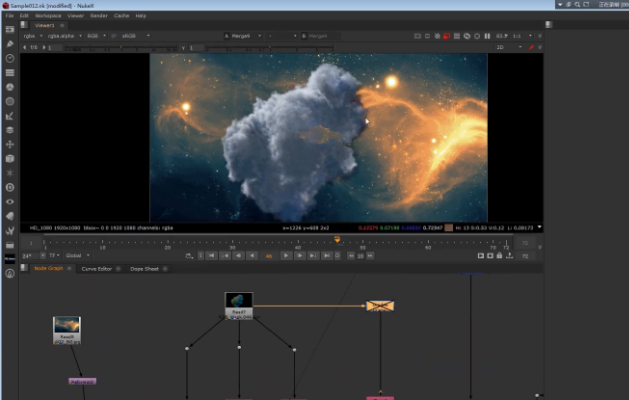Switch to the Dope Sheet tab
Image resolution: width=629 pixels, height=400 pixels.
click(144, 269)
